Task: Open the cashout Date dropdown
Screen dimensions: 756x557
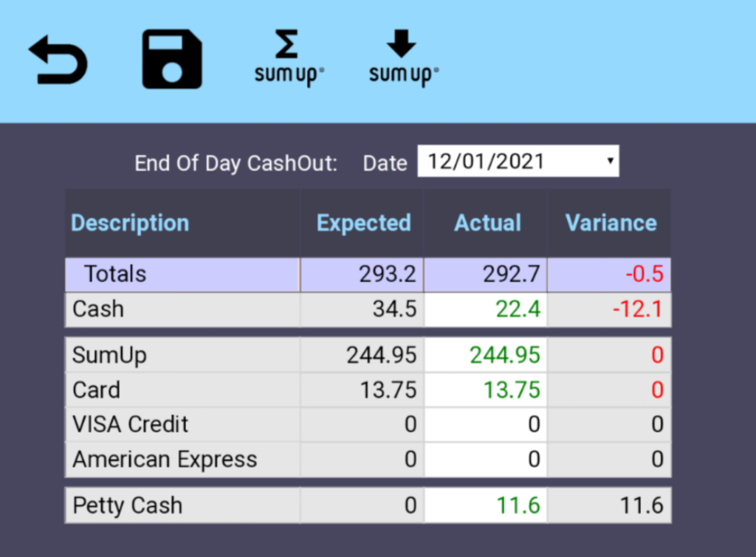Action: [518, 162]
